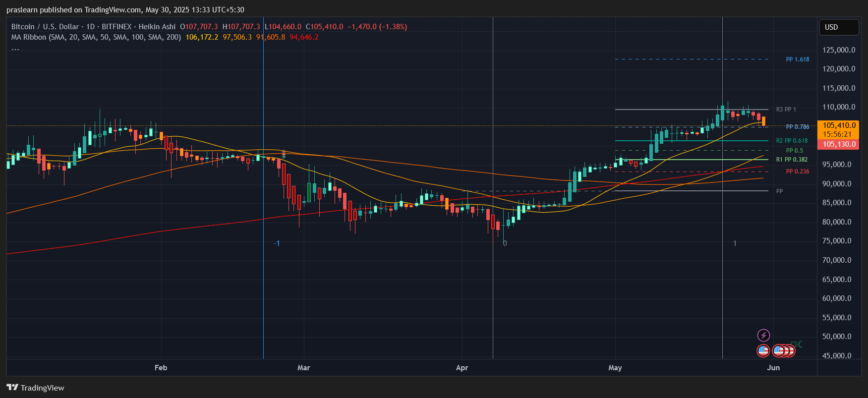Click the 110,000.0 price axis label
This screenshot has width=868, height=398.
[839, 107]
